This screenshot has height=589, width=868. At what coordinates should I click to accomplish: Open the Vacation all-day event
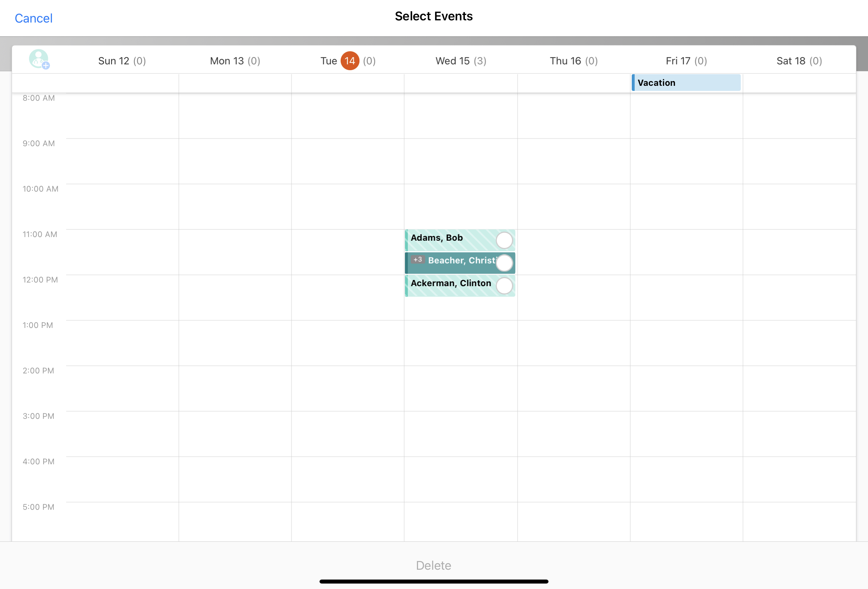[x=686, y=83]
